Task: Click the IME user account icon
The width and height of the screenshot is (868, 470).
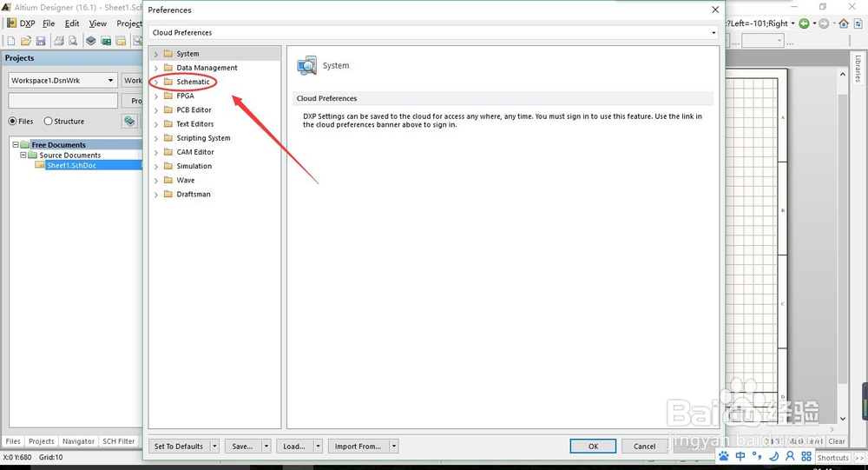Action: pyautogui.click(x=790, y=456)
